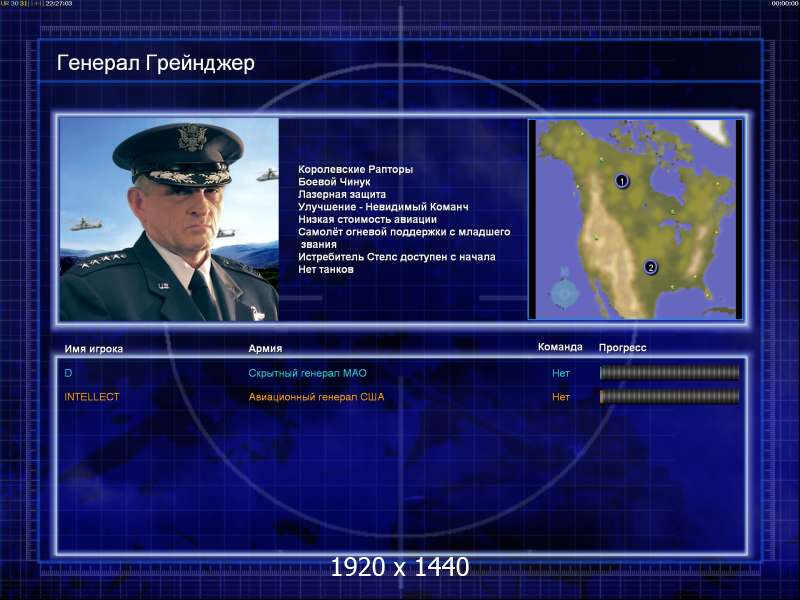Click "Скрытный генерал МАО" army entry

pos(308,373)
